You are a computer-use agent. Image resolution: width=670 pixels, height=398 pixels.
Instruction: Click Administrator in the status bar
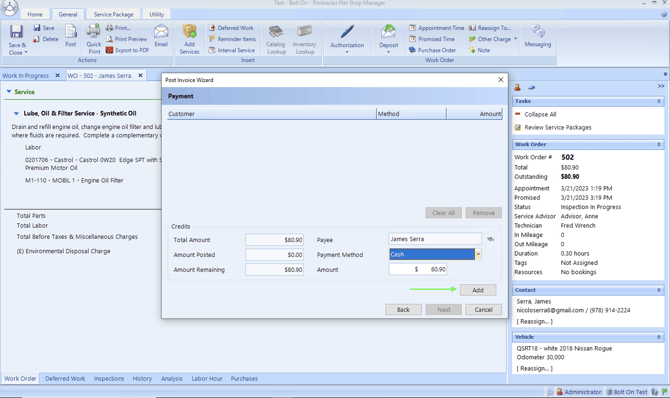[579, 392]
